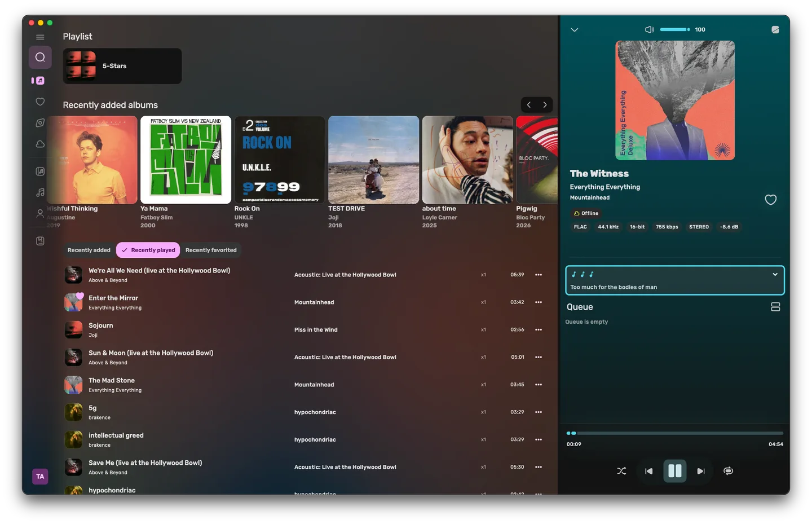This screenshot has height=524, width=812.
Task: Open the cloud icon in sidebar
Action: [40, 144]
